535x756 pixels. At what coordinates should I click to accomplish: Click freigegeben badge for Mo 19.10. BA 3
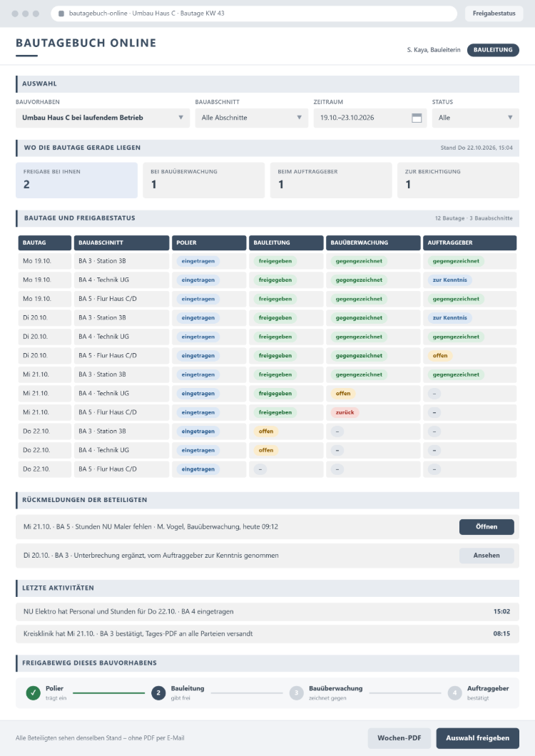[x=275, y=261]
